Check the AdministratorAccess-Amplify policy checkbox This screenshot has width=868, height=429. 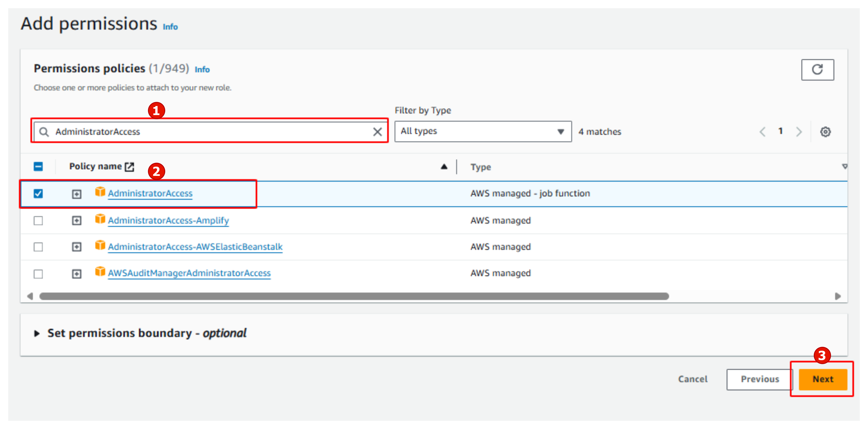pyautogui.click(x=38, y=220)
